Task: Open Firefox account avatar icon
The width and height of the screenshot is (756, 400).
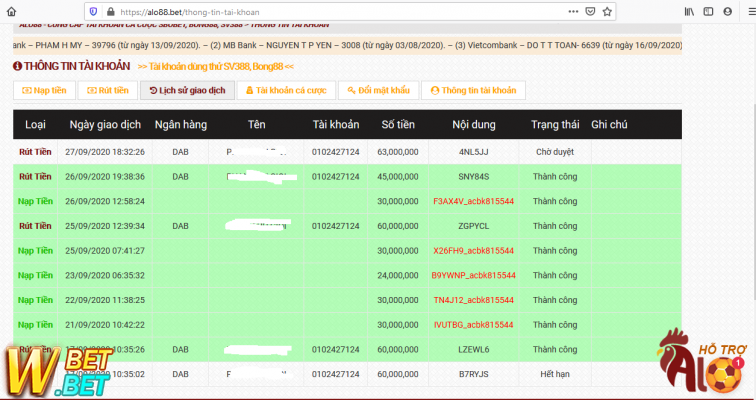Action: [x=728, y=12]
